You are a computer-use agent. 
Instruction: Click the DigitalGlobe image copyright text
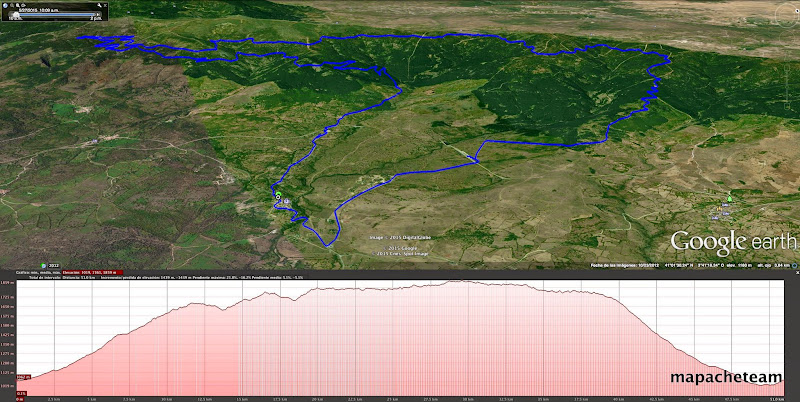click(x=401, y=238)
